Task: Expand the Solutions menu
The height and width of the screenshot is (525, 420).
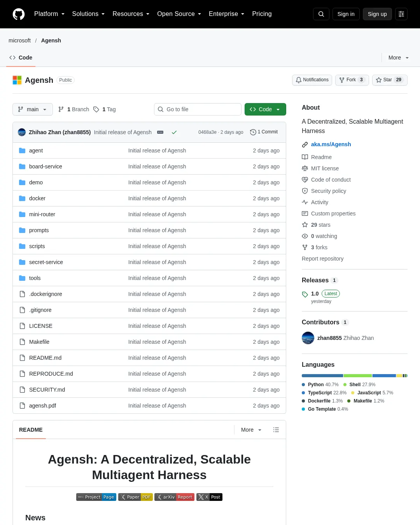Action: [x=88, y=14]
